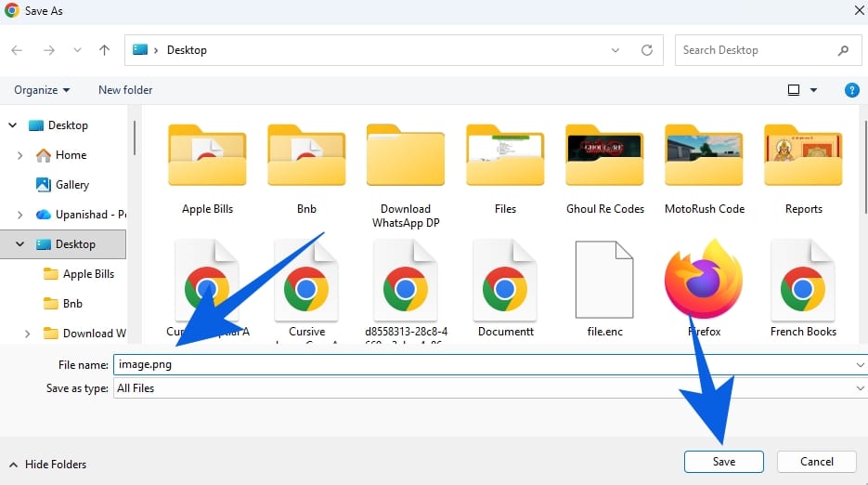Image resolution: width=868 pixels, height=485 pixels.
Task: Select the Documentt Chrome file
Action: tap(505, 289)
